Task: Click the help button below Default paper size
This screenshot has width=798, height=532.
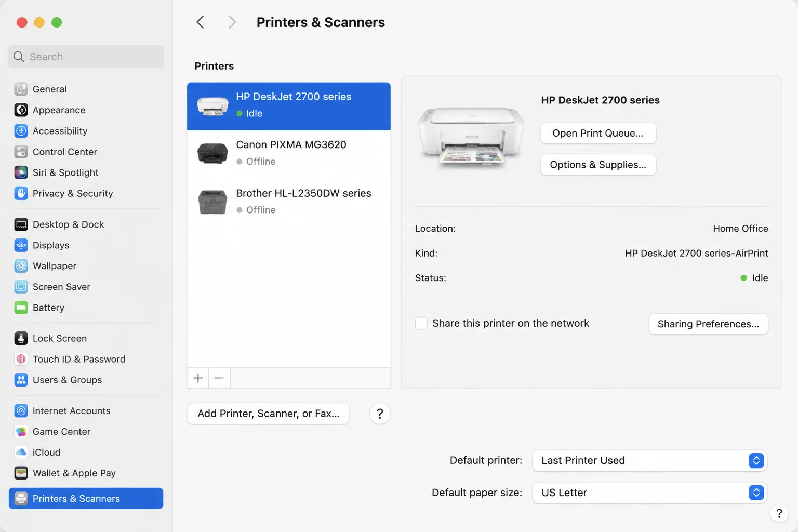Action: click(x=779, y=513)
